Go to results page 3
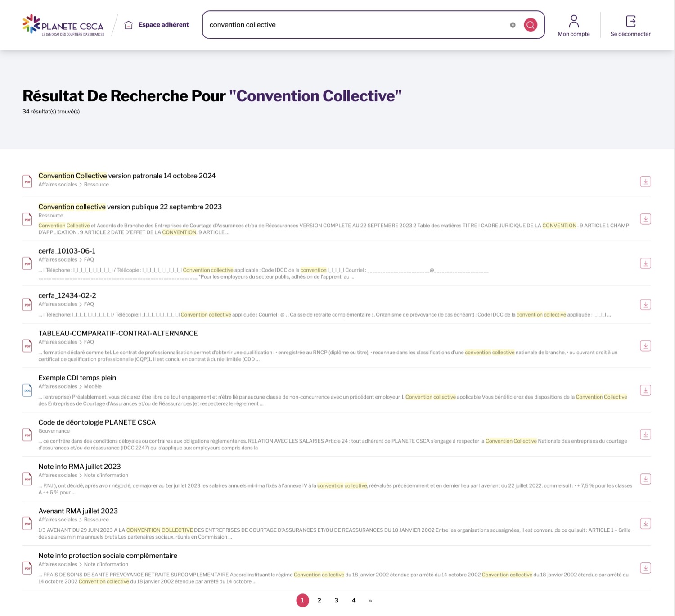 coord(337,600)
